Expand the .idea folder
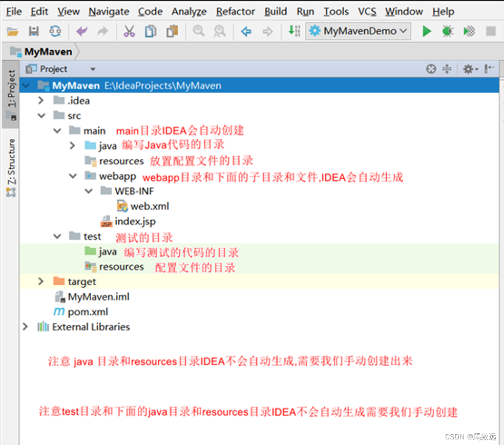Viewport: 504px width, 445px height. (41, 100)
